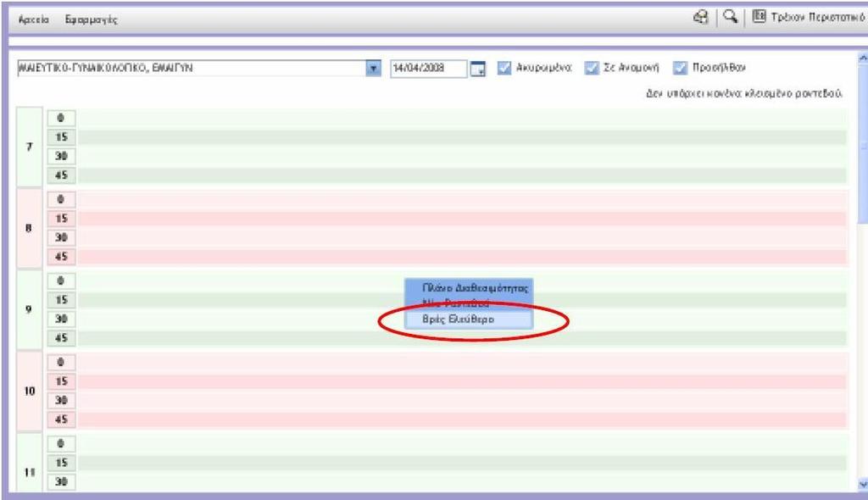This screenshot has width=868, height=500.
Task: Click the 15 minute label of hour 7
Action: 61,136
